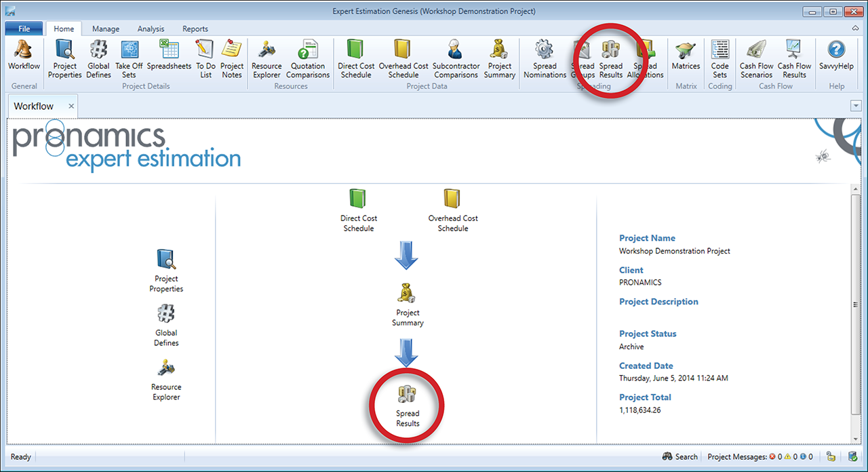
Task: Click Search in the status bar
Action: [x=679, y=456]
